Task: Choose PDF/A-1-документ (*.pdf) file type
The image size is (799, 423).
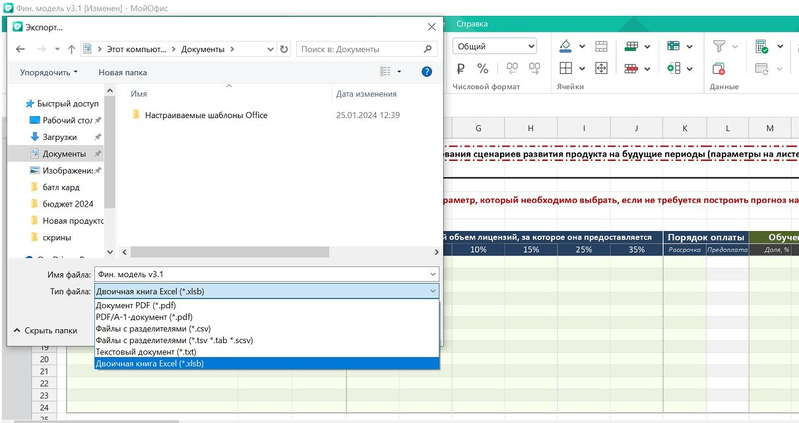Action: pyautogui.click(x=267, y=317)
